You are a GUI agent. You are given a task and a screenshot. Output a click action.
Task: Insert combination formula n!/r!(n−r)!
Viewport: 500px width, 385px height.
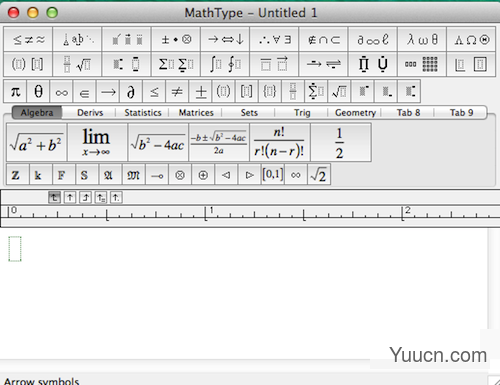pyautogui.click(x=280, y=142)
